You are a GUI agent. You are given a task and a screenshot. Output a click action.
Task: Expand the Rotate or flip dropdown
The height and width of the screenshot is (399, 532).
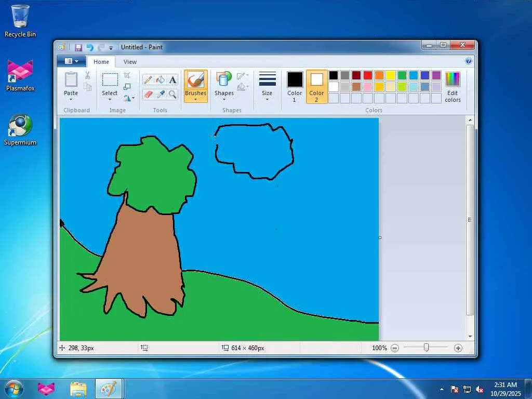[129, 98]
